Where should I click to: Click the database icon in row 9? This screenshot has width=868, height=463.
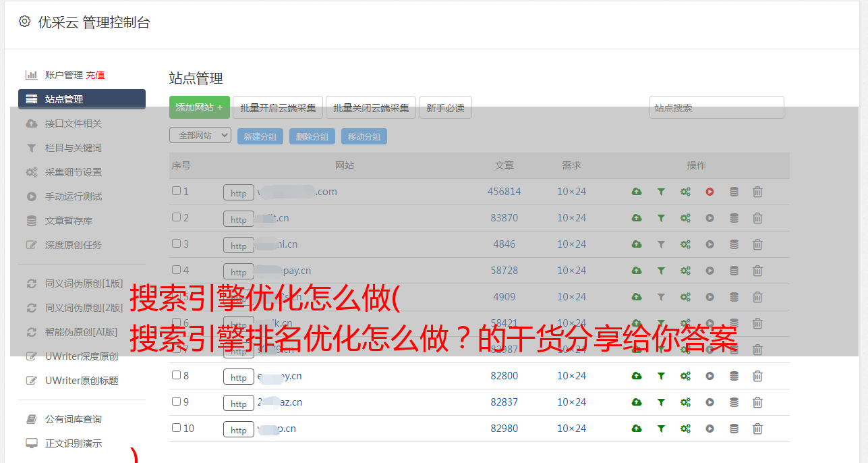[x=734, y=402]
